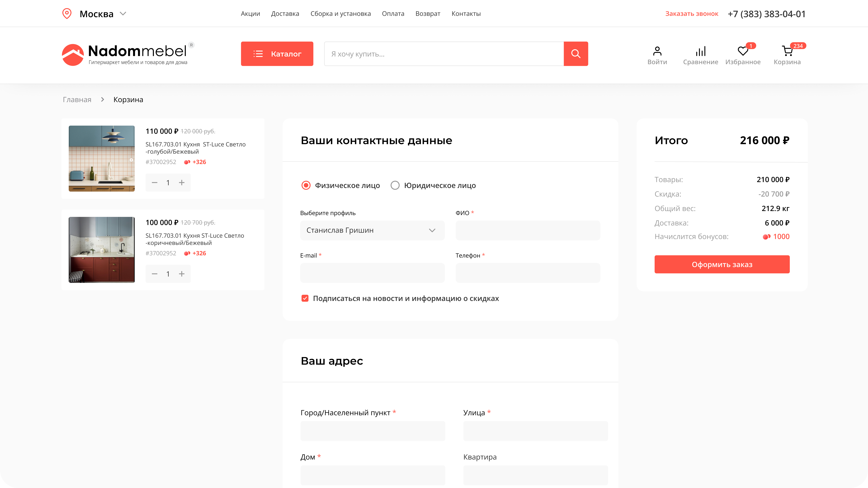This screenshot has height=488, width=868.
Task: Click bonus icon on the 100 000 ₽ kitchen
Action: pyautogui.click(x=187, y=253)
